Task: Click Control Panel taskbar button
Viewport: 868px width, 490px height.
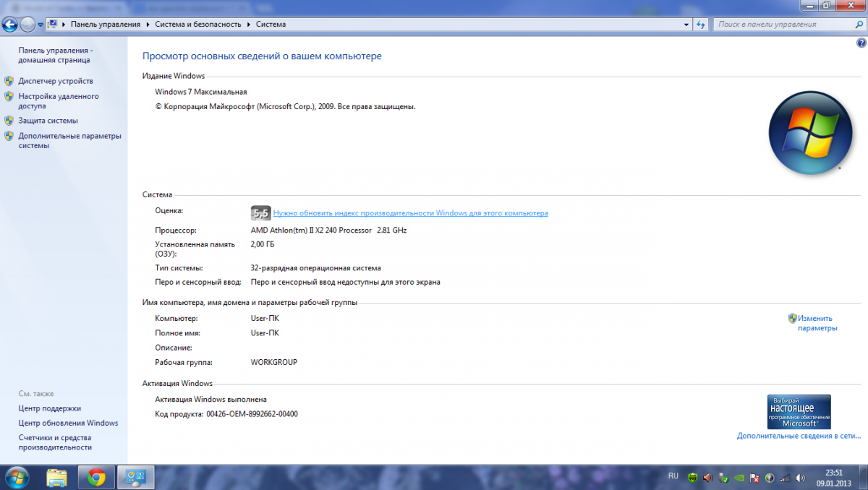Action: click(135, 477)
